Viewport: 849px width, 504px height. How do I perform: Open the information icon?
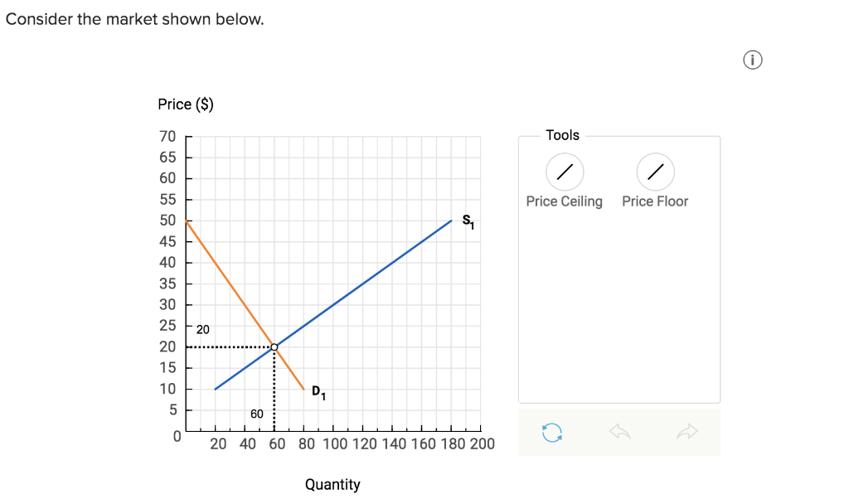752,60
